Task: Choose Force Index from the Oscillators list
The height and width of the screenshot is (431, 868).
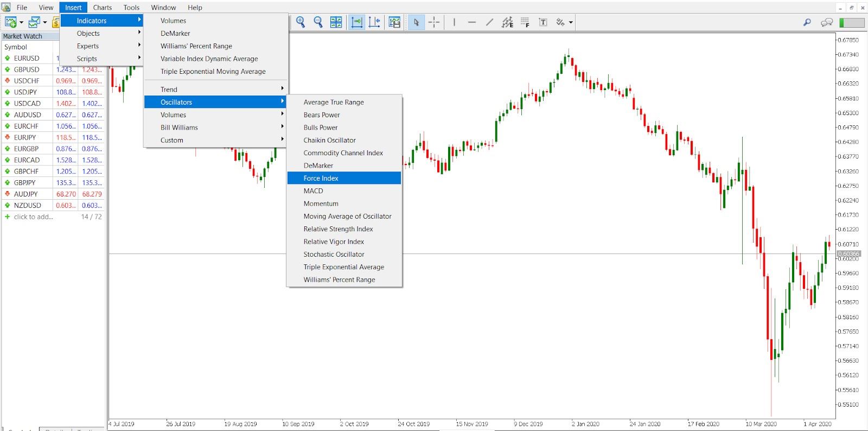Action: [321, 178]
